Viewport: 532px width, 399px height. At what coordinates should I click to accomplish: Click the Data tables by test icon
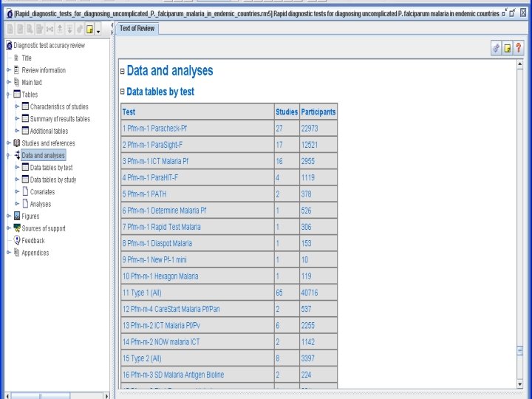click(x=25, y=168)
